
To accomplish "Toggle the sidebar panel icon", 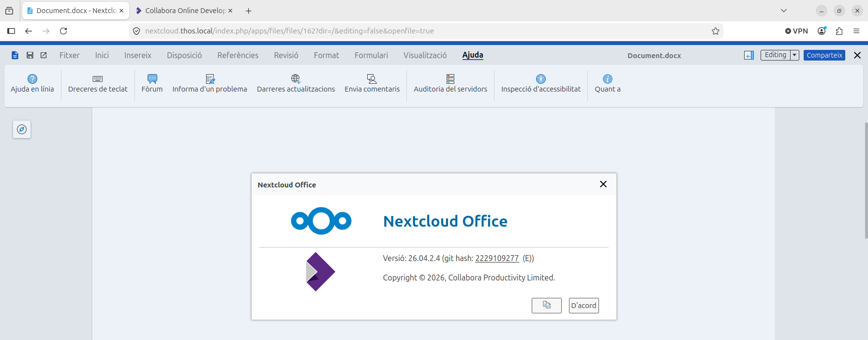I will click(749, 55).
